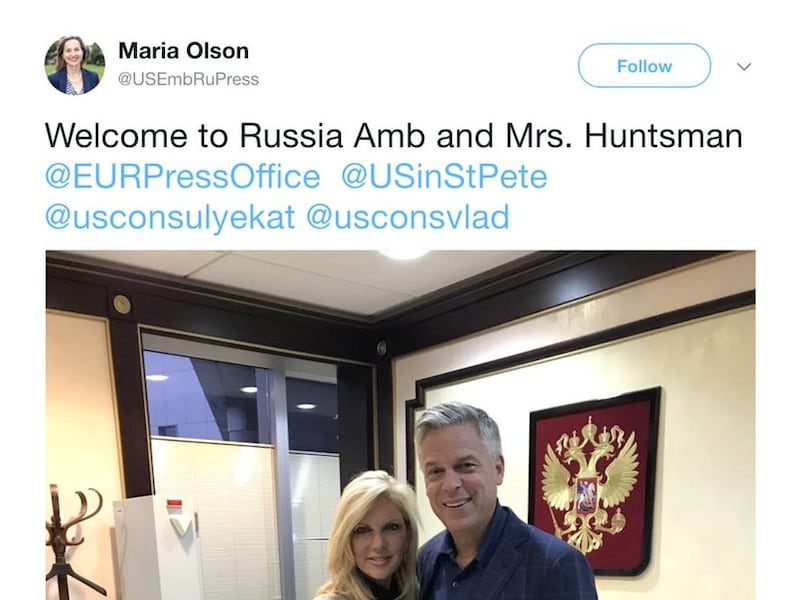Enlarge the attached tweet photo
Image resolution: width=800 pixels, height=600 pixels.
[x=401, y=425]
